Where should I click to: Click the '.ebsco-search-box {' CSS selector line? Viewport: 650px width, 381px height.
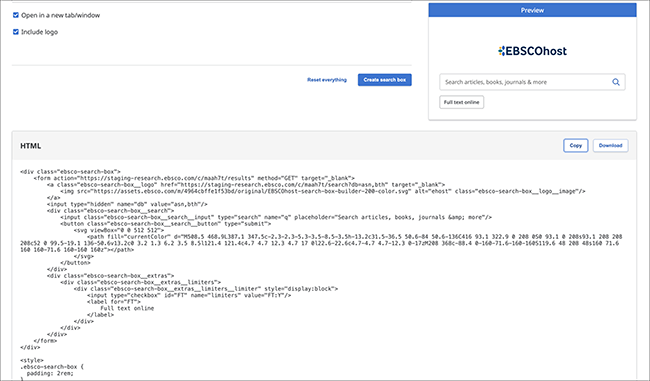[51, 367]
